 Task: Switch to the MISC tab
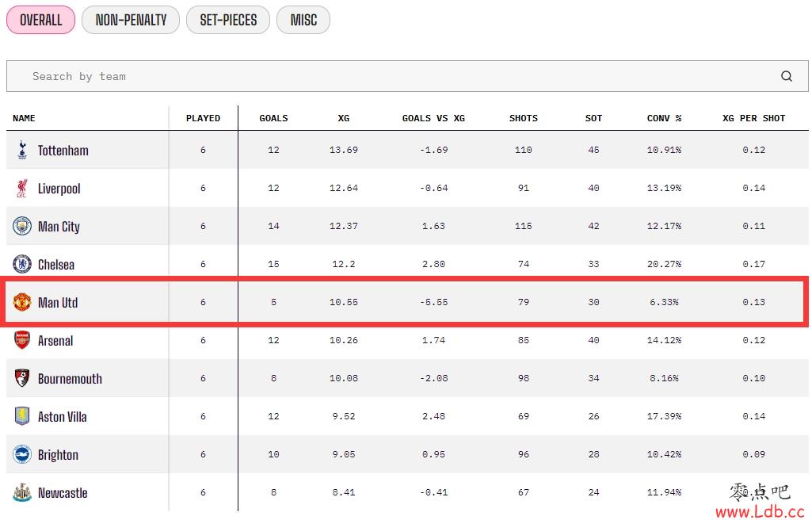click(303, 20)
